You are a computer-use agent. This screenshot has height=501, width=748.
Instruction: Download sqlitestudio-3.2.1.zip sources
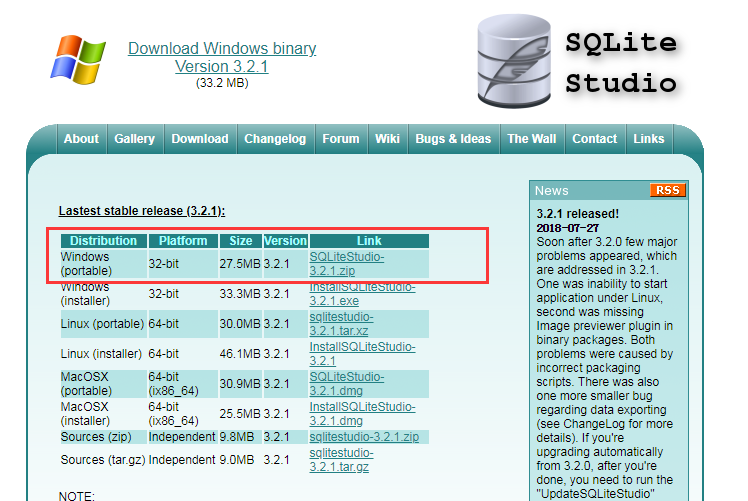coord(364,437)
